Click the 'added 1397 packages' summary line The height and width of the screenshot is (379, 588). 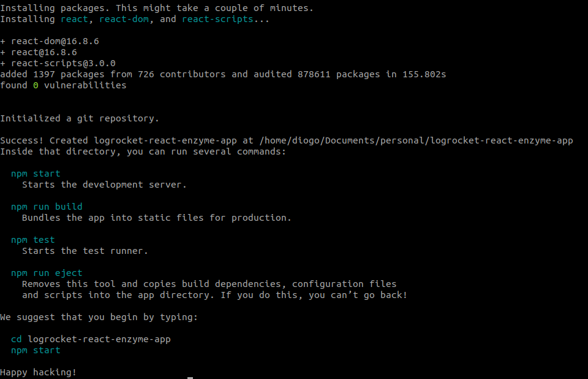(223, 74)
